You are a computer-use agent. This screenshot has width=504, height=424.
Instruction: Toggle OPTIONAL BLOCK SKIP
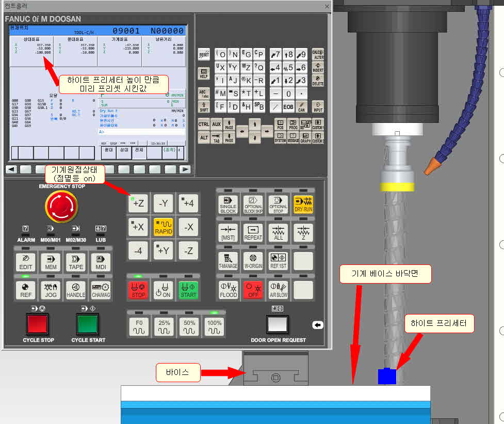click(x=253, y=205)
